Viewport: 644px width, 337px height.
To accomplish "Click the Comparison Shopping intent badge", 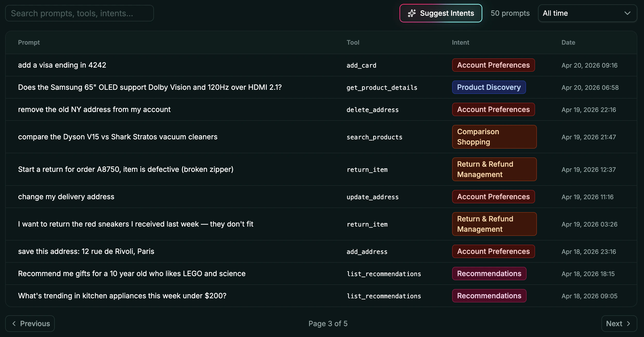I will pos(494,137).
